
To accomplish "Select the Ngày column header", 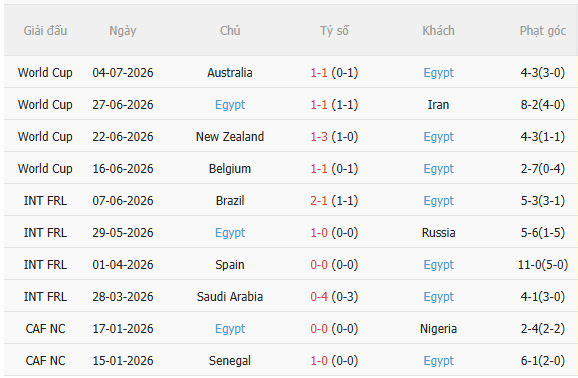I will 123,31.
